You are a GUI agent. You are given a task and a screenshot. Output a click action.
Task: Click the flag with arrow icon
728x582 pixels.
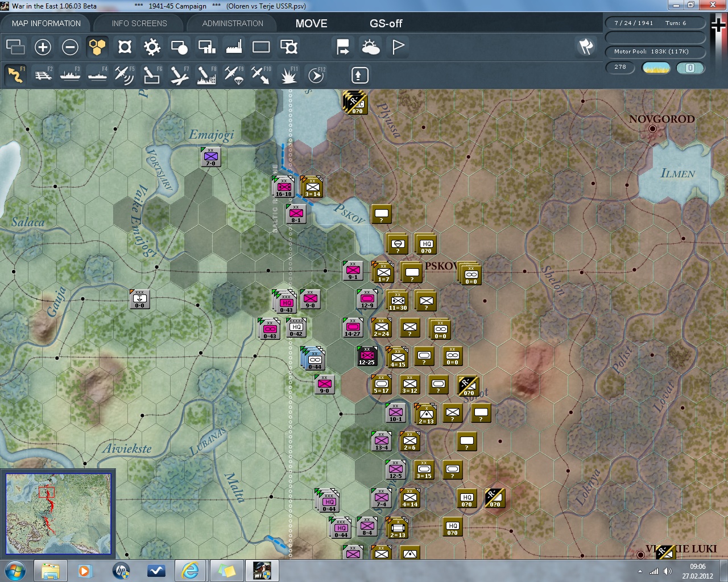[343, 47]
